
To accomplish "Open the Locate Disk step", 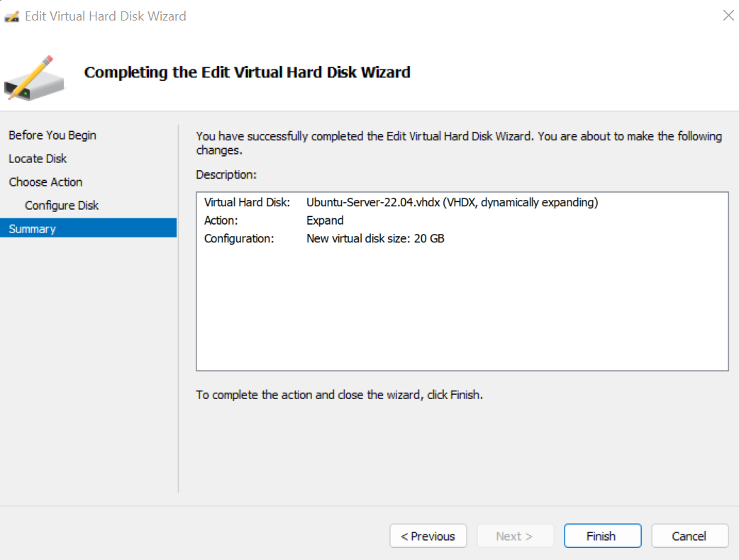I will point(38,158).
